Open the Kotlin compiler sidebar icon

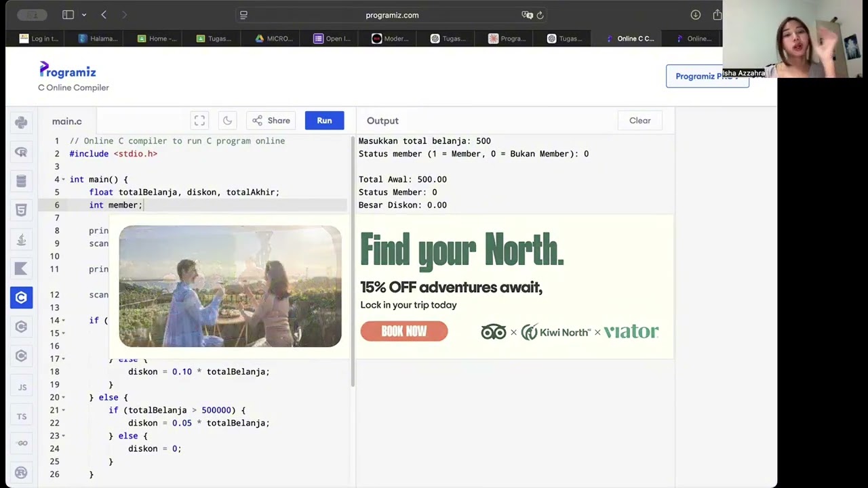coord(21,268)
